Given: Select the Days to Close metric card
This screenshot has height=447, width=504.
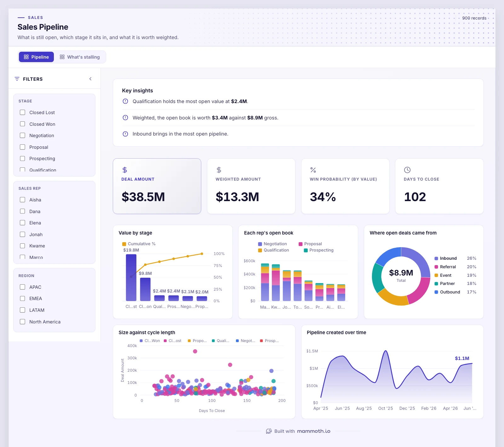Looking at the screenshot, I should (x=439, y=186).
